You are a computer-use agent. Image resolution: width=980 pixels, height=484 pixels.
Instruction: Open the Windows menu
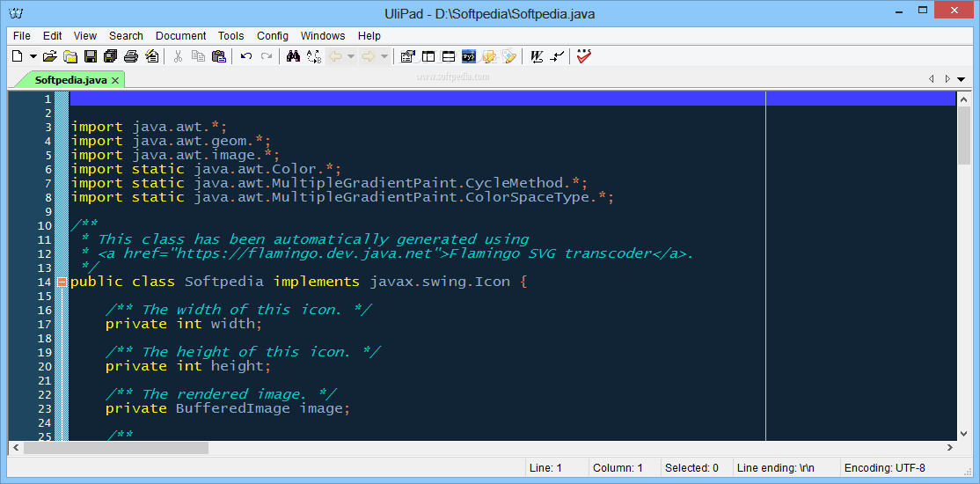click(x=323, y=36)
